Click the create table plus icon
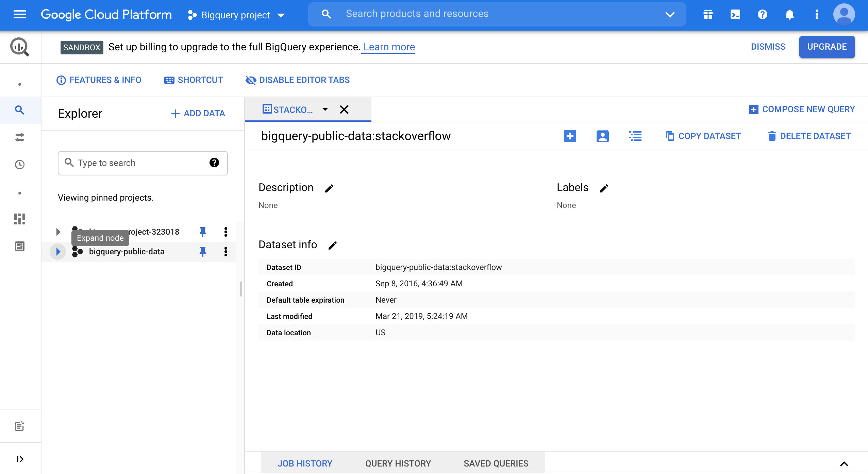 (x=570, y=136)
